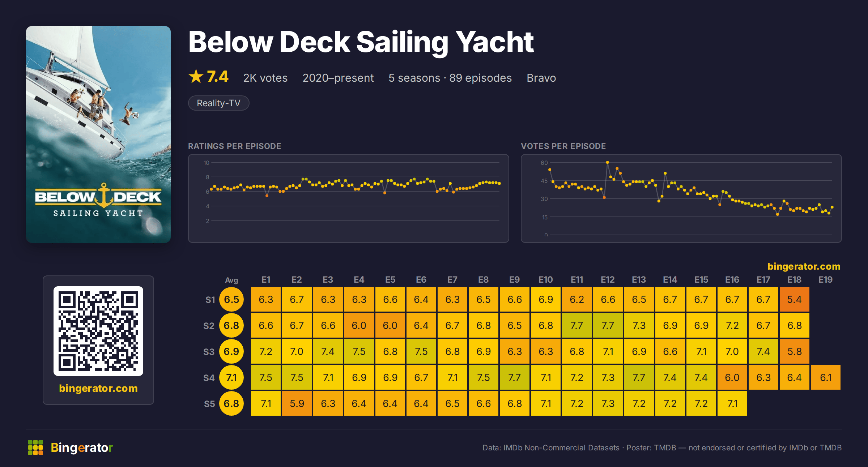This screenshot has width=868, height=467.
Task: Open bingerator.com link above episode grid
Action: tap(804, 266)
